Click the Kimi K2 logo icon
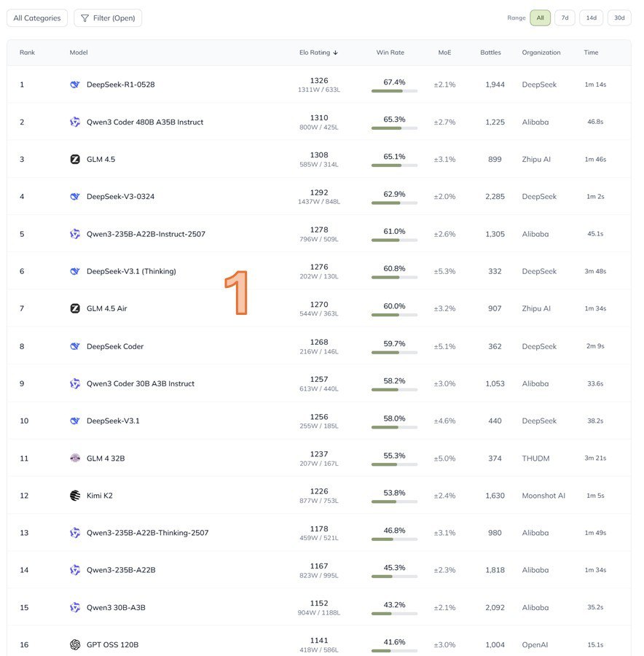Screen dimensions: 644x656 coord(75,496)
